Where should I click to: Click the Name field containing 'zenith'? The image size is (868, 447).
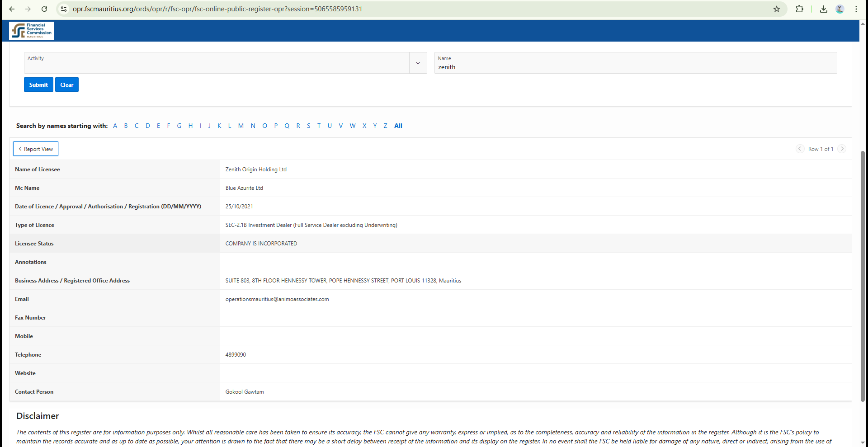[635, 67]
